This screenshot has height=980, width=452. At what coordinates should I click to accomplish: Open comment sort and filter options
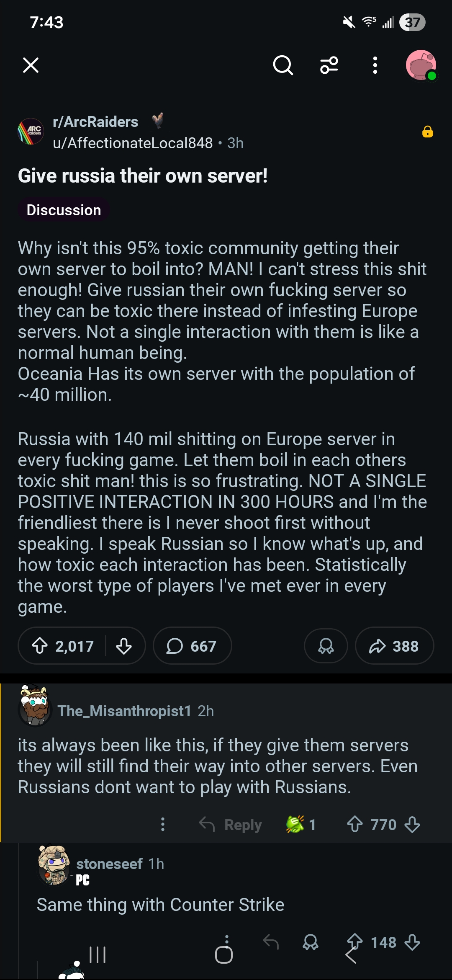pyautogui.click(x=329, y=65)
